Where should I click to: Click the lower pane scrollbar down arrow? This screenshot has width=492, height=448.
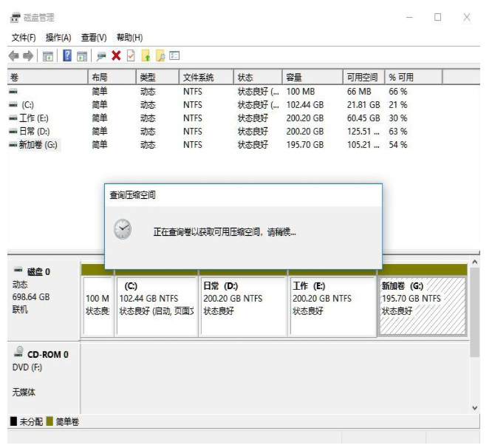pos(475,407)
